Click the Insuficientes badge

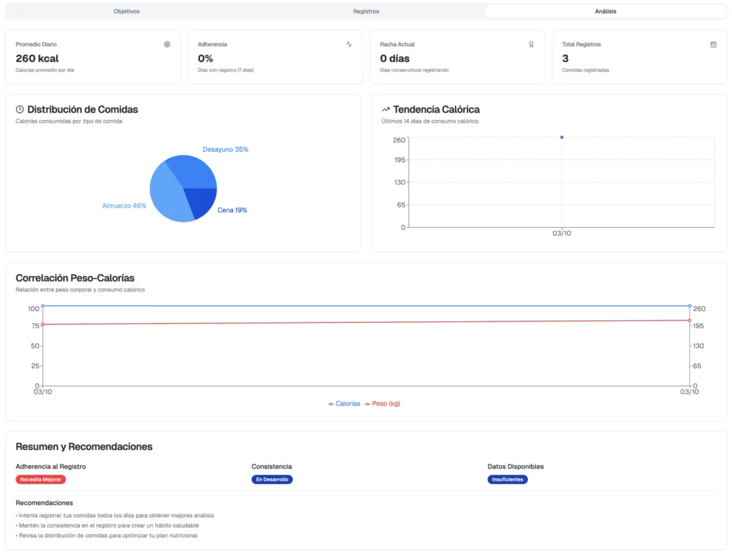point(508,479)
